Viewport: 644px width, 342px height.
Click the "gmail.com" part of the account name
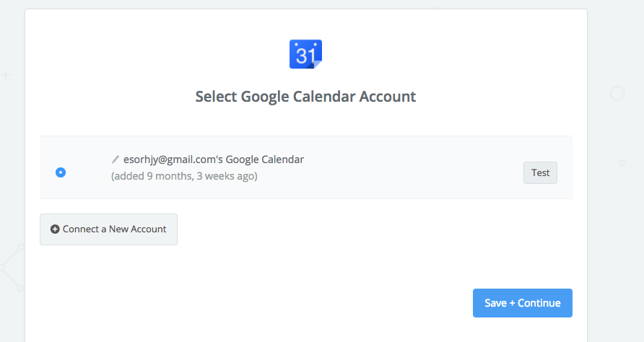click(176, 159)
